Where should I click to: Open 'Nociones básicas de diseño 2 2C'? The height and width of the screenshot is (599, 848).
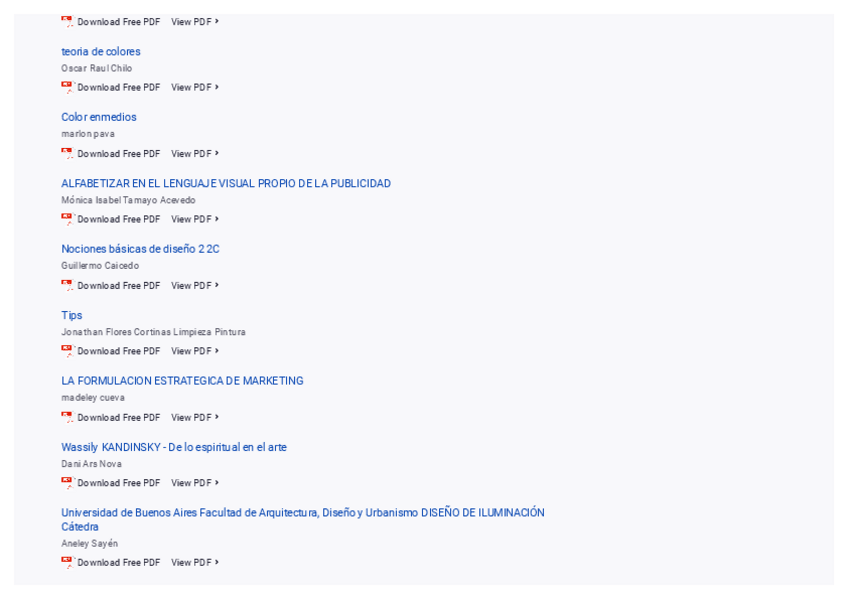pyautogui.click(x=140, y=249)
